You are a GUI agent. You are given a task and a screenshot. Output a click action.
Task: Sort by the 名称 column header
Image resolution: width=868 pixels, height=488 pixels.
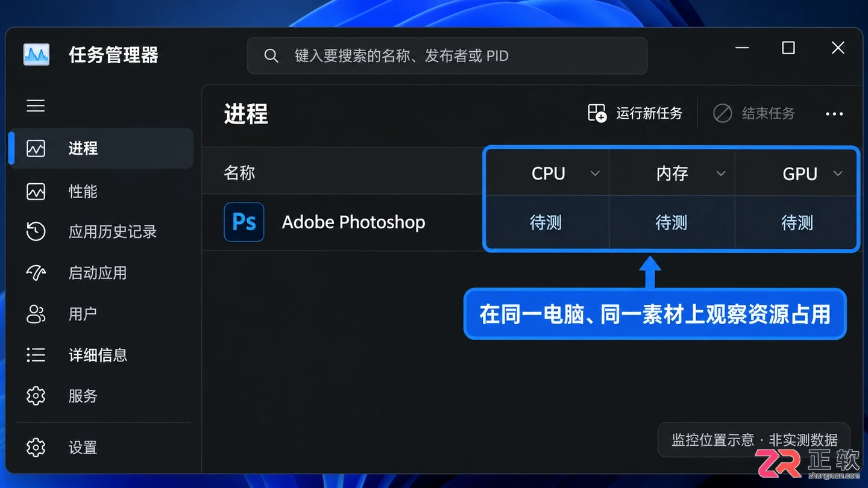coord(240,173)
